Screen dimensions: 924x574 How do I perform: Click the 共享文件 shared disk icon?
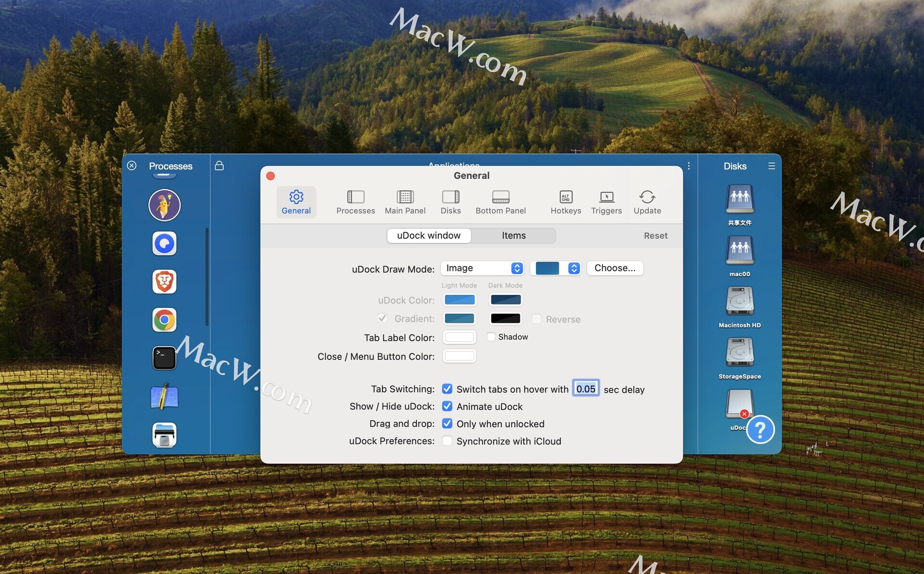(x=740, y=200)
